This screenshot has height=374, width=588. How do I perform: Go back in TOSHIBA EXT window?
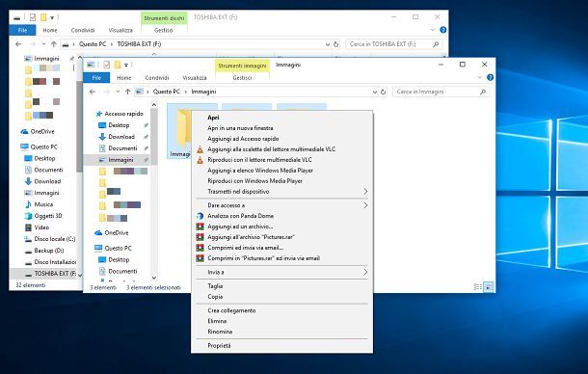pos(18,44)
